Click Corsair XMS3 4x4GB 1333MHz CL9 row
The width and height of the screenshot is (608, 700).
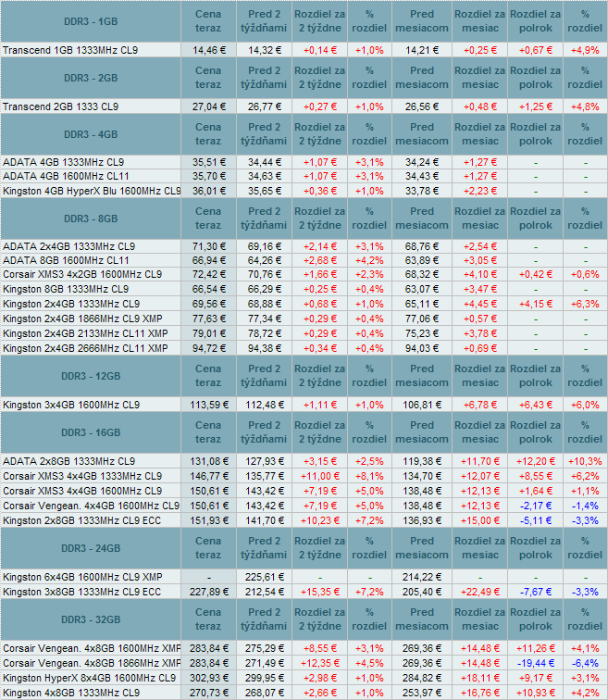(x=82, y=476)
